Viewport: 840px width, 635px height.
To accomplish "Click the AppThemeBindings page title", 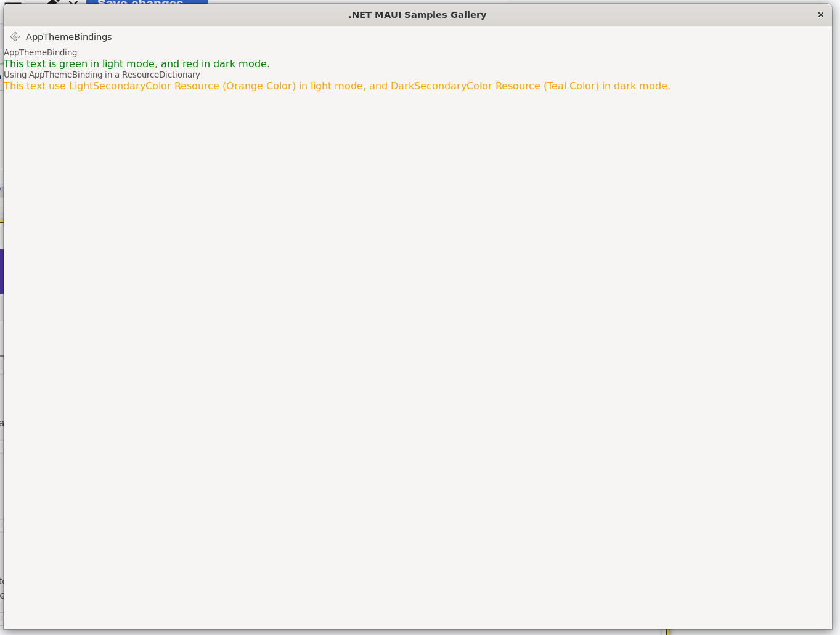I will (68, 37).
